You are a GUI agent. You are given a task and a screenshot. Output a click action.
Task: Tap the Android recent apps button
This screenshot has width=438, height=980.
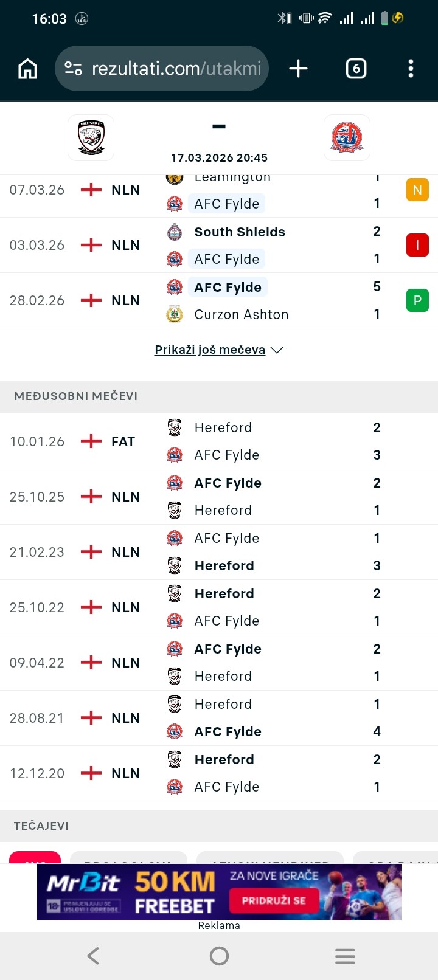345,956
